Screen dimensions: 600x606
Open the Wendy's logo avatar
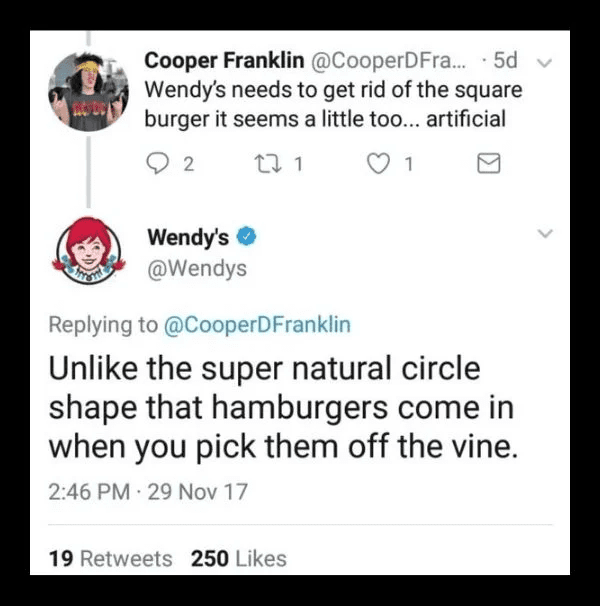[x=89, y=251]
